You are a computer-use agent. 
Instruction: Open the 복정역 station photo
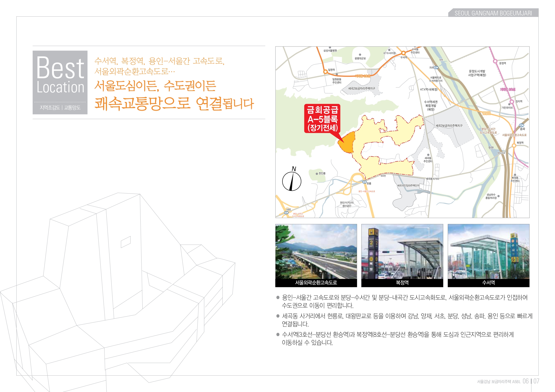pyautogui.click(x=402, y=252)
